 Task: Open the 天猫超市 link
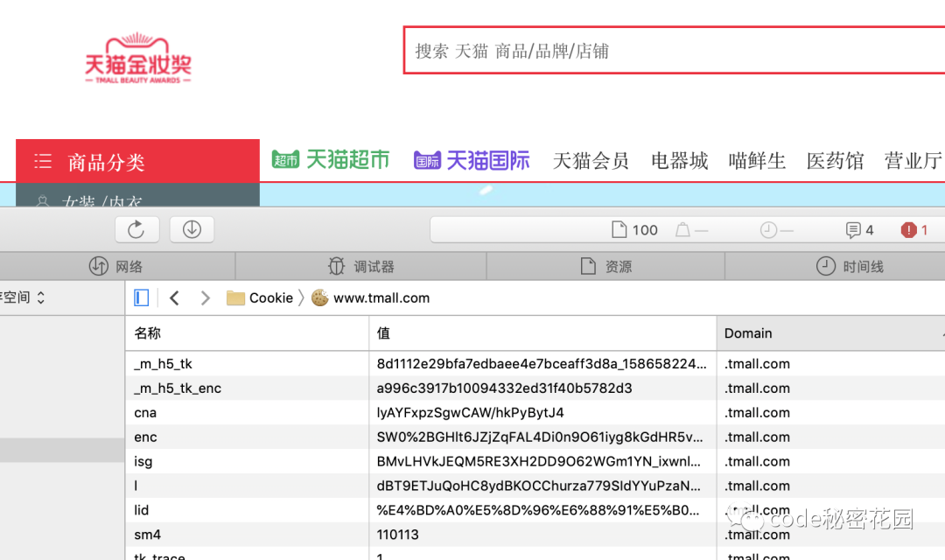pos(331,160)
